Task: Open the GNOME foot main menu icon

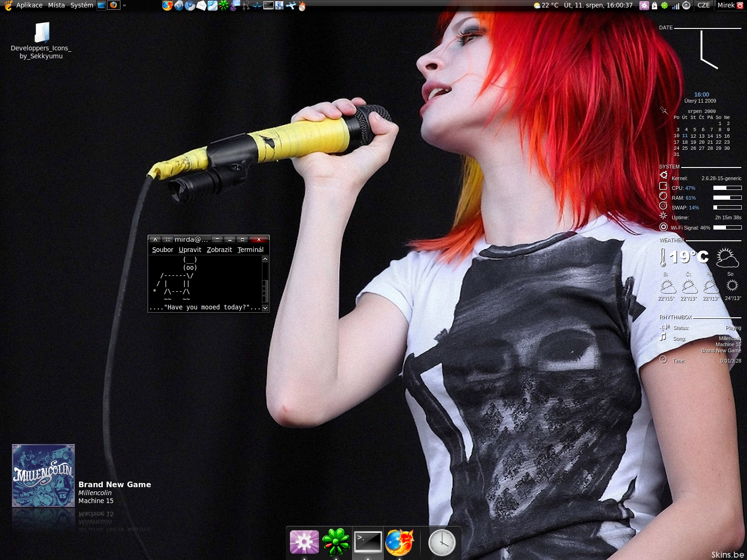Action: (x=7, y=5)
